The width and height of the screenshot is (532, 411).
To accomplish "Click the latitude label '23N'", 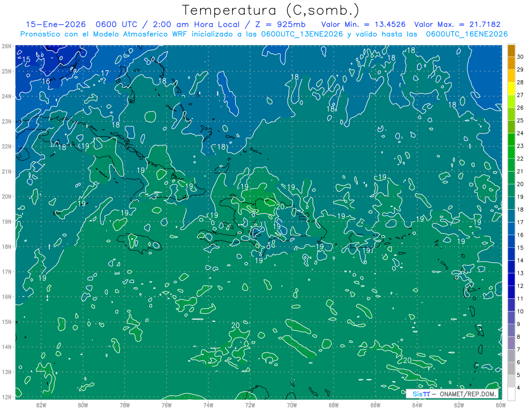I will tap(7, 121).
